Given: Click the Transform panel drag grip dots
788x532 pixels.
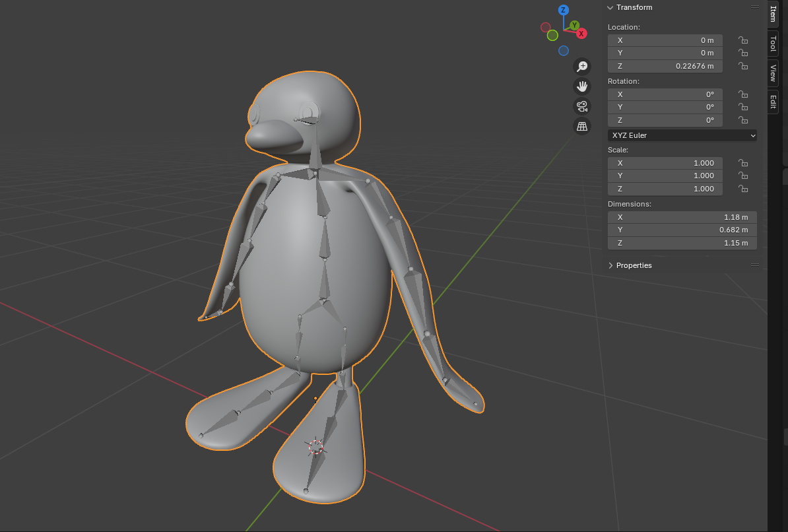Looking at the screenshot, I should coord(754,7).
